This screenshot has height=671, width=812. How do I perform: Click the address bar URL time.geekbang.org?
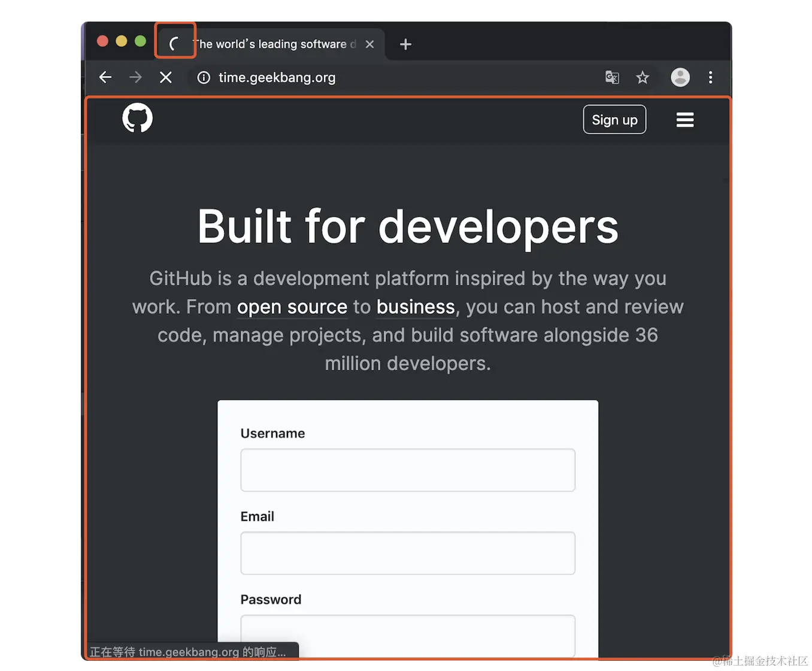pyautogui.click(x=277, y=77)
